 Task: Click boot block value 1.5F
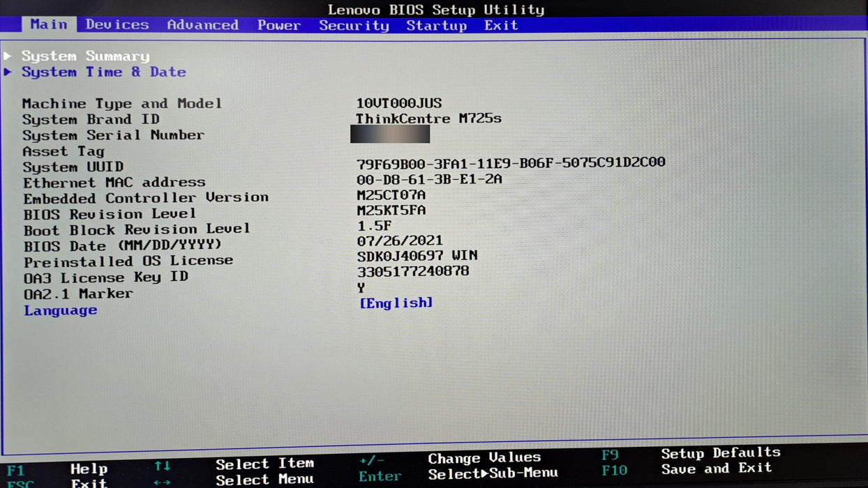click(x=374, y=225)
